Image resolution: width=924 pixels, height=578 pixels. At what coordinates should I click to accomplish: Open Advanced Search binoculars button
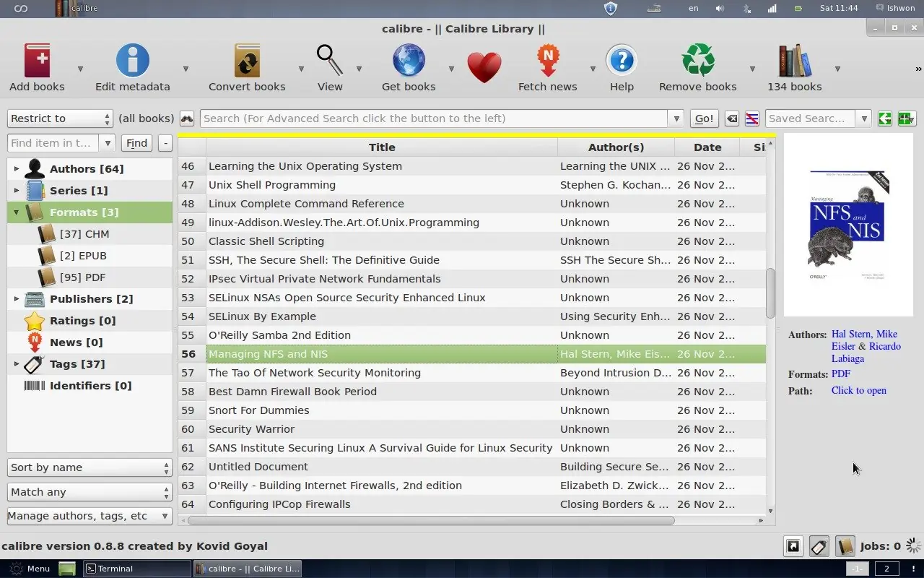(187, 118)
